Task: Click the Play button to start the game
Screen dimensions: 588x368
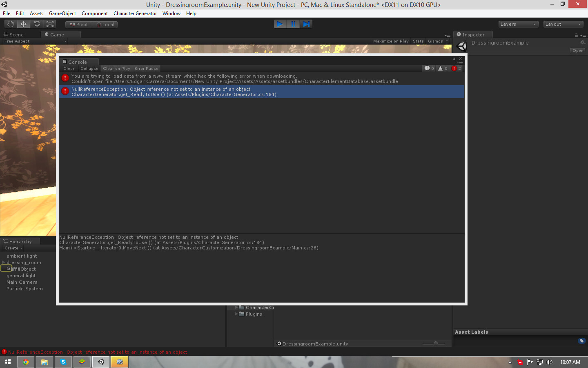Action: 280,24
